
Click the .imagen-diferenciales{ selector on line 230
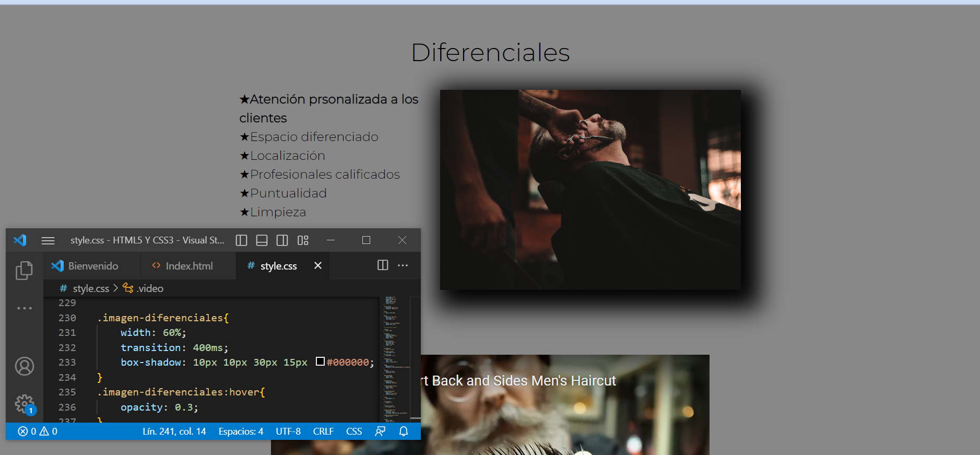(x=163, y=318)
